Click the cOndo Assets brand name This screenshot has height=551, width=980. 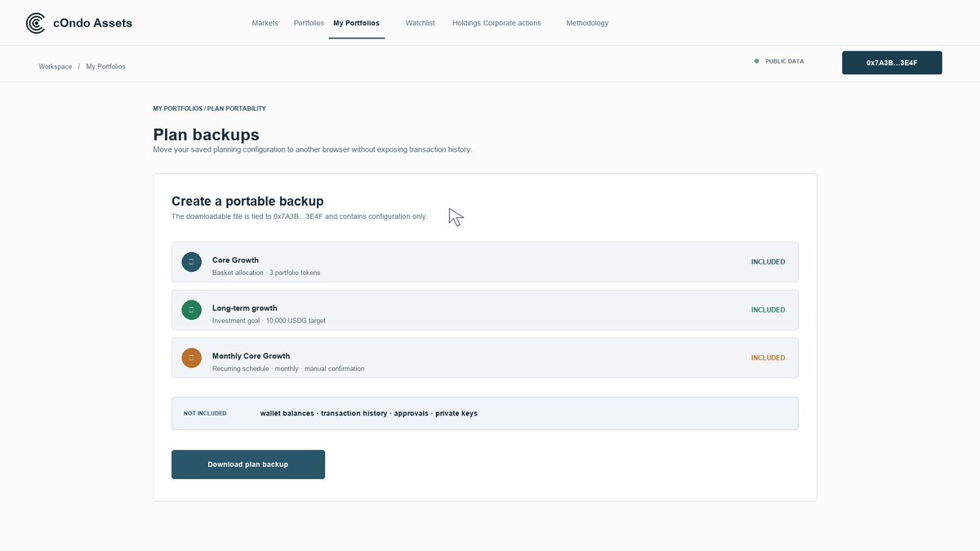pos(92,23)
